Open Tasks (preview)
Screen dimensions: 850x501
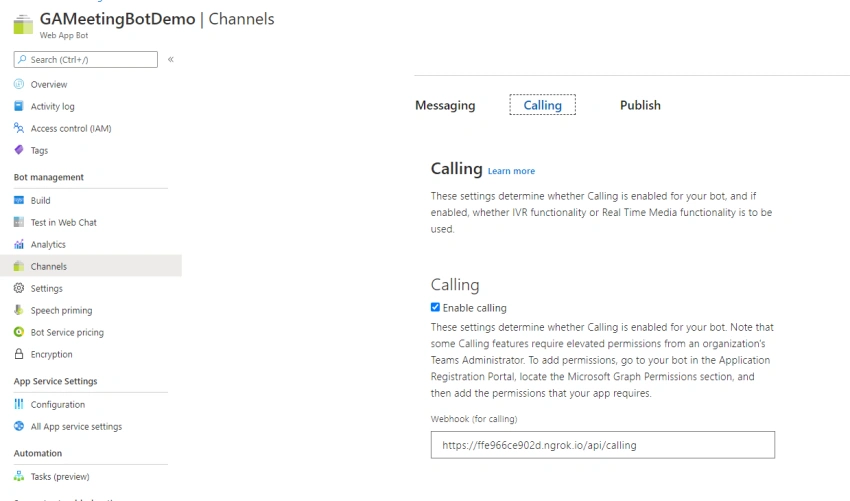click(x=60, y=477)
